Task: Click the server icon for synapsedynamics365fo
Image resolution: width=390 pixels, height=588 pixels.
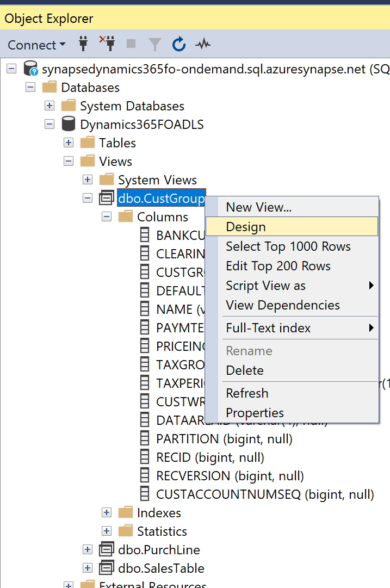Action: point(30,68)
